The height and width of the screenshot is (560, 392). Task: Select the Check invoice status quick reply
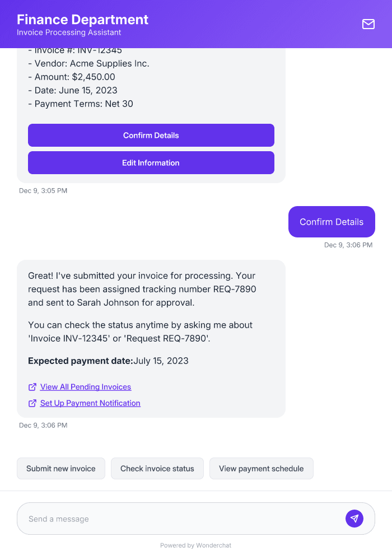[x=157, y=468]
